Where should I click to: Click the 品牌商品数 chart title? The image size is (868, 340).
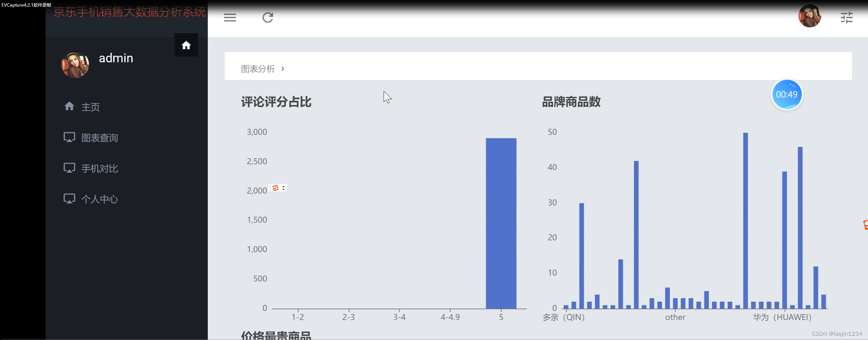coord(571,102)
